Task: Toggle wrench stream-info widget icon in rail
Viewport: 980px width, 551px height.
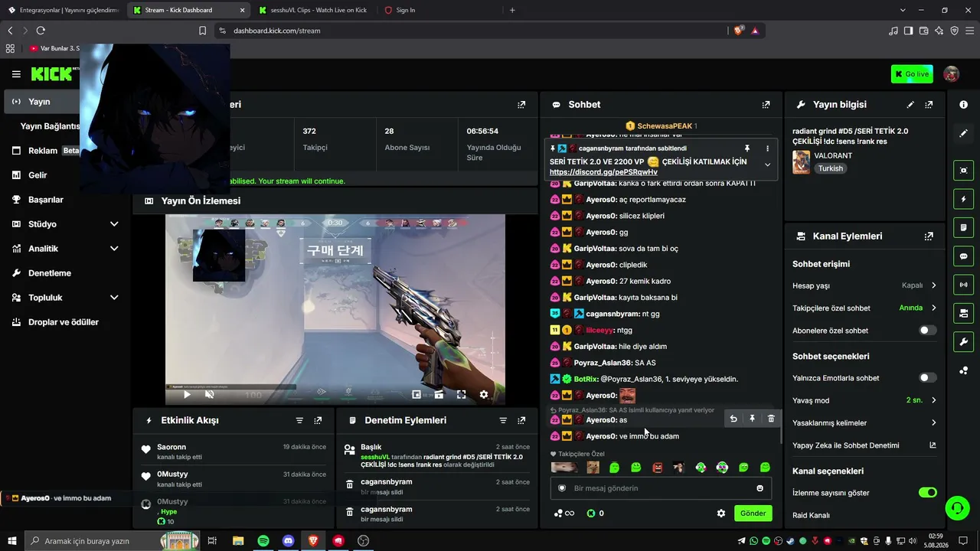Action: [963, 341]
